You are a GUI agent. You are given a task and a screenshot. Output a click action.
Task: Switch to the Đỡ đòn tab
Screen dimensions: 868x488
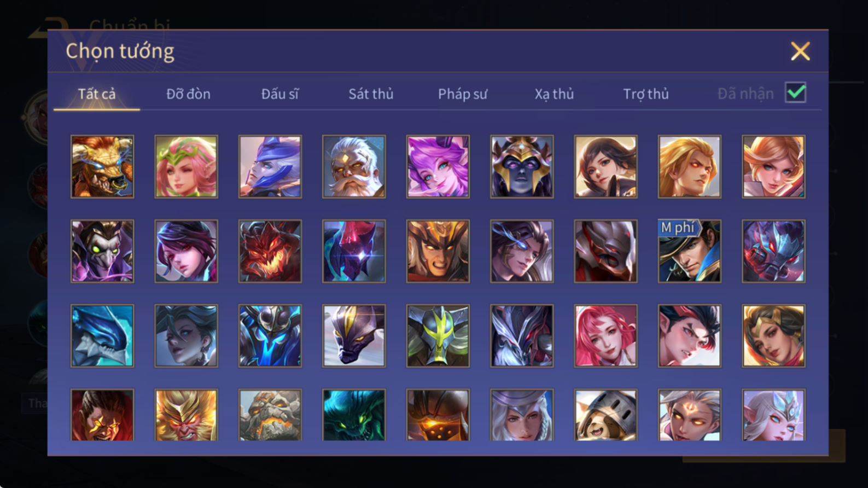pos(188,94)
